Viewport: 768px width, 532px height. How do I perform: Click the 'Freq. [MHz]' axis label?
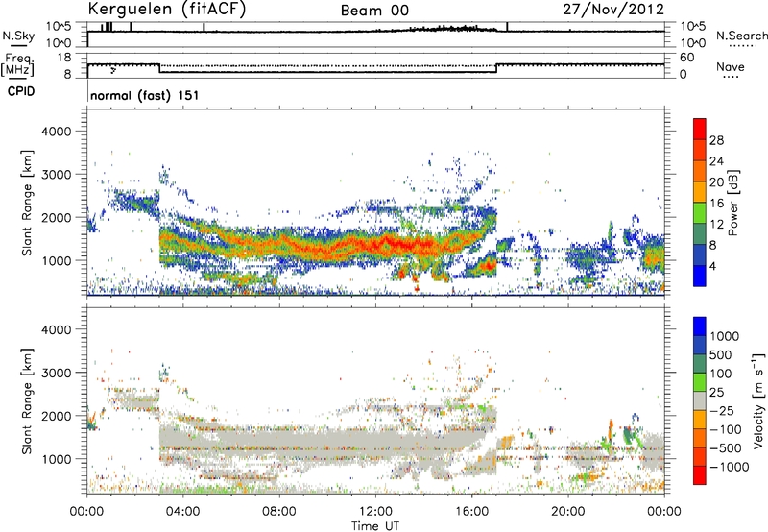click(17, 65)
